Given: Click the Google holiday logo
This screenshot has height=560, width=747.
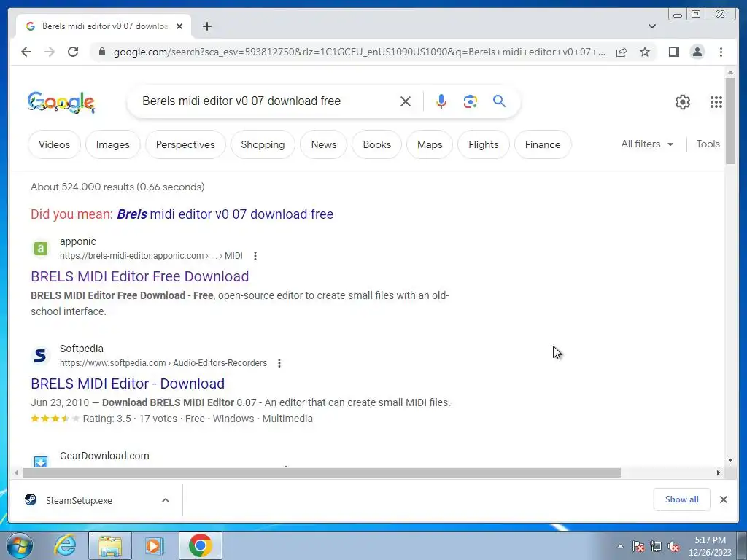Looking at the screenshot, I should tap(61, 102).
